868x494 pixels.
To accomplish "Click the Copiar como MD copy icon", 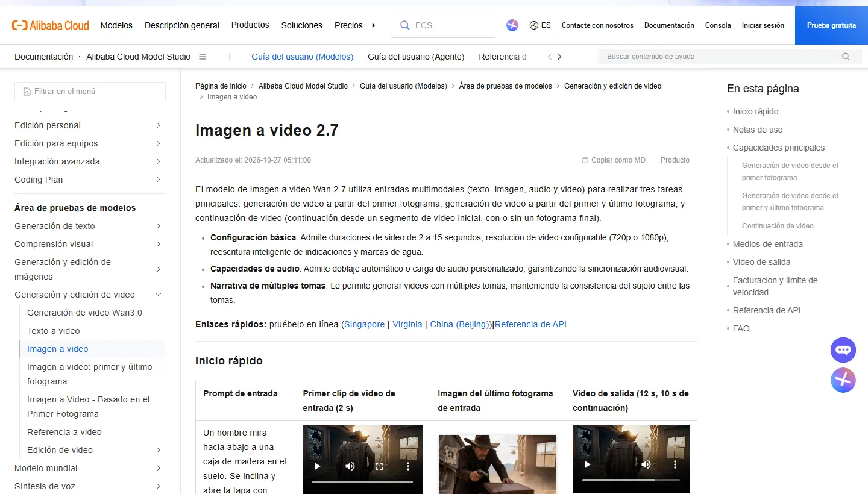I will pos(585,160).
